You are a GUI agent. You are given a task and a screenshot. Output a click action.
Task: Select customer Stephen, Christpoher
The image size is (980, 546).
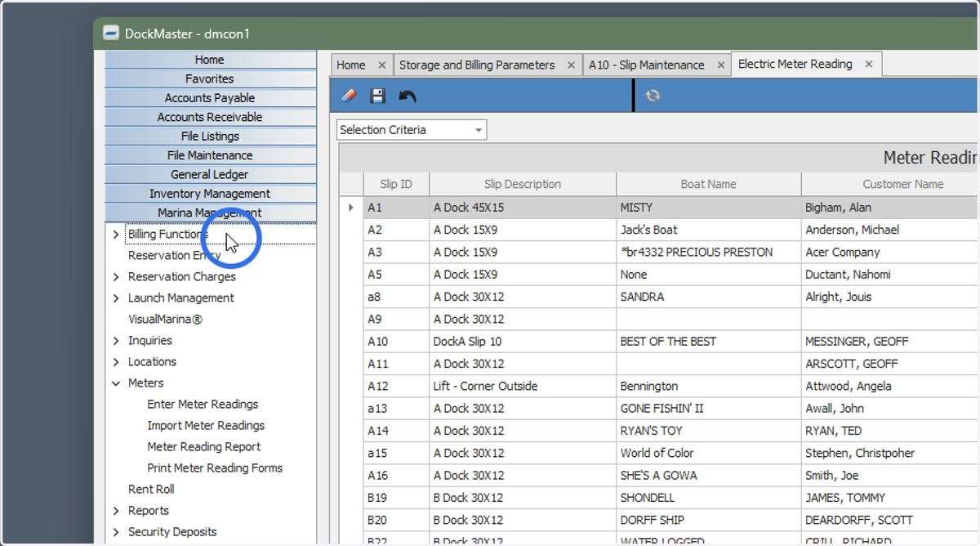pos(890,453)
